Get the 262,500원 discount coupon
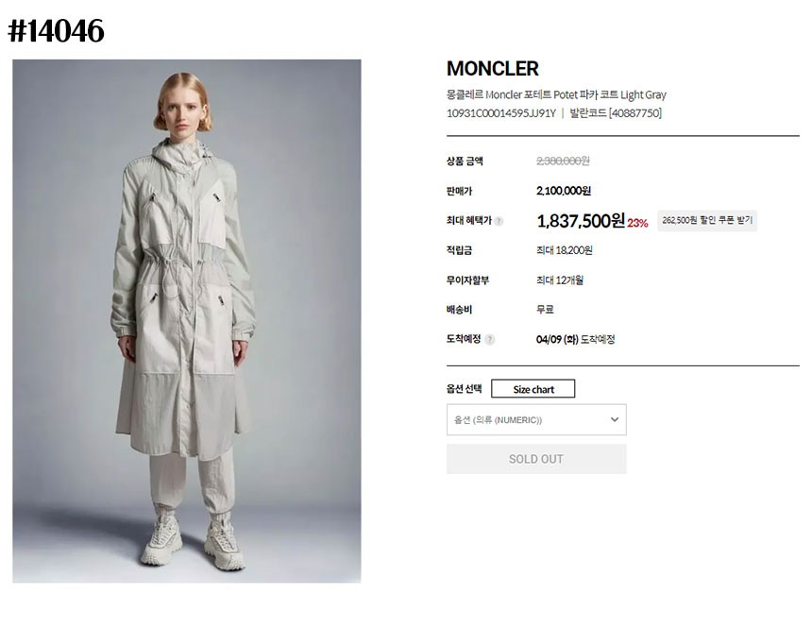 click(707, 221)
